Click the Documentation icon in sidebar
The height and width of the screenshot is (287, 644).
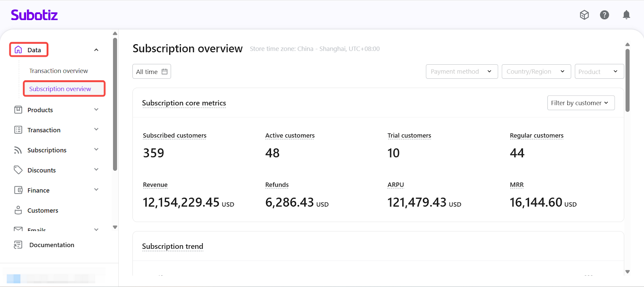[x=18, y=245]
